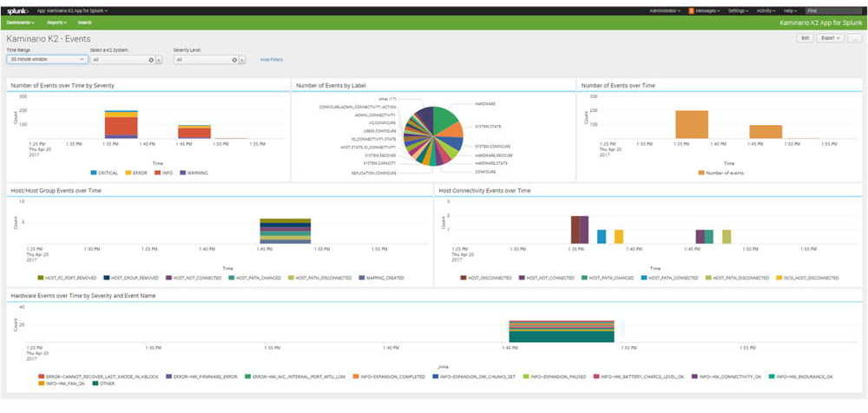Click the orange Messages count badge
This screenshot has width=868, height=413.
(x=692, y=10)
